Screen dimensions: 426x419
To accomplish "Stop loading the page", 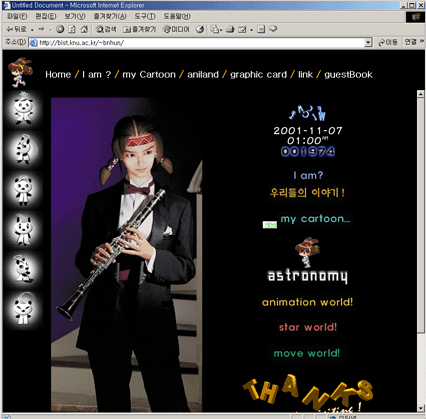I will 60,29.
